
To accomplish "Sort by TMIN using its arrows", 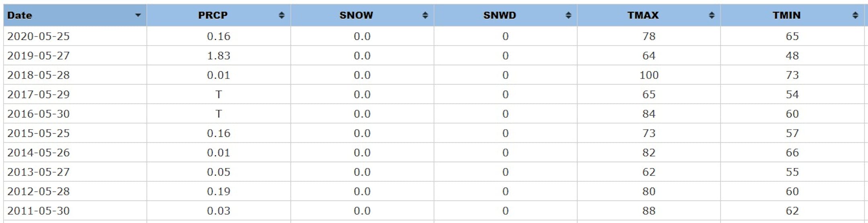I will pos(855,15).
